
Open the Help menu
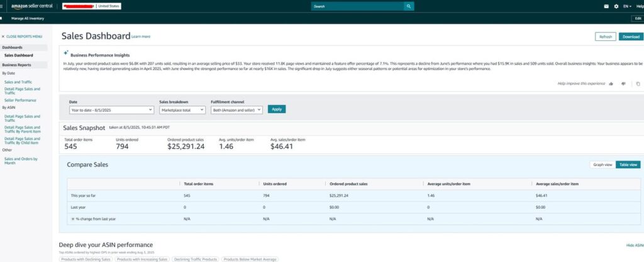tap(640, 6)
